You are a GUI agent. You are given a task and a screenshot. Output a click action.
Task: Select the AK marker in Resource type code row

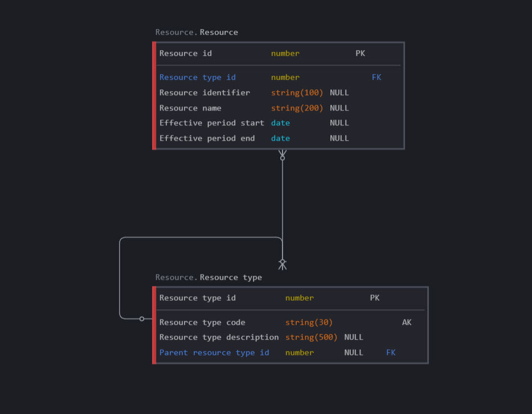(x=406, y=322)
